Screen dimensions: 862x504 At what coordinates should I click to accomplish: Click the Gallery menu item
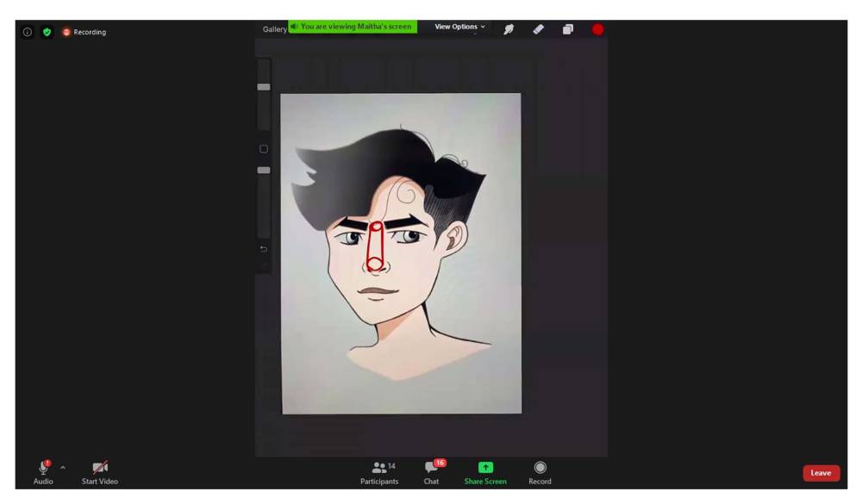[274, 29]
